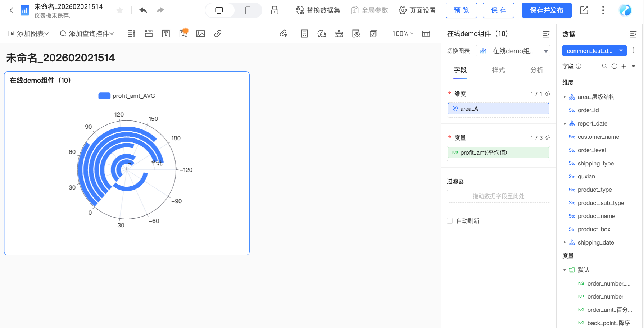Open dimension settings gear icon
Image resolution: width=644 pixels, height=328 pixels.
pos(548,94)
